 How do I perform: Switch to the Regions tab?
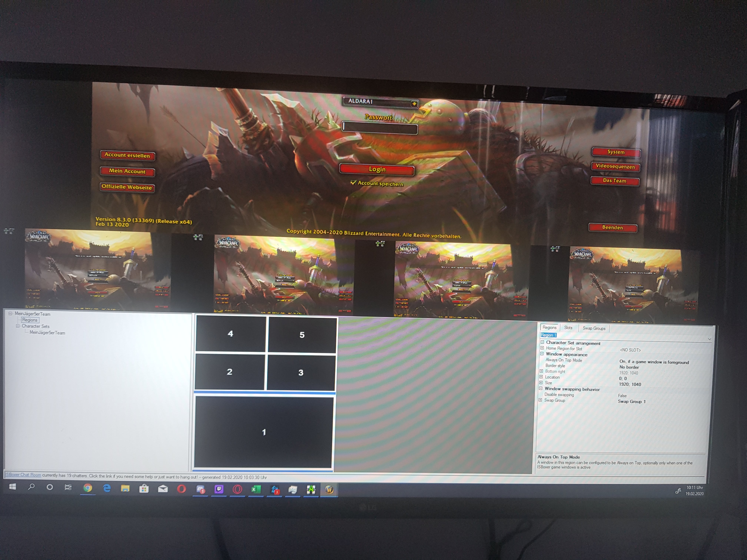550,327
